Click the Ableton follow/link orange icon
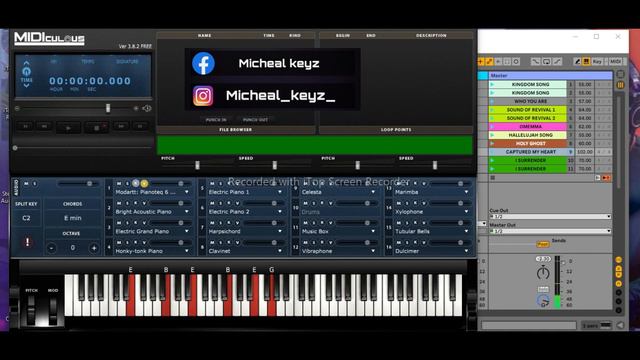Screen dimensions: 640x360 [x=489, y=61]
